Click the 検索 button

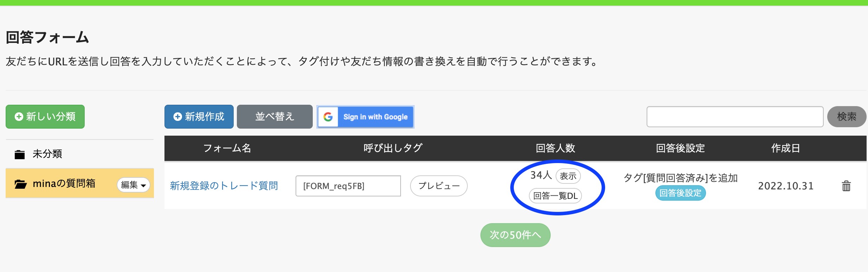click(847, 117)
